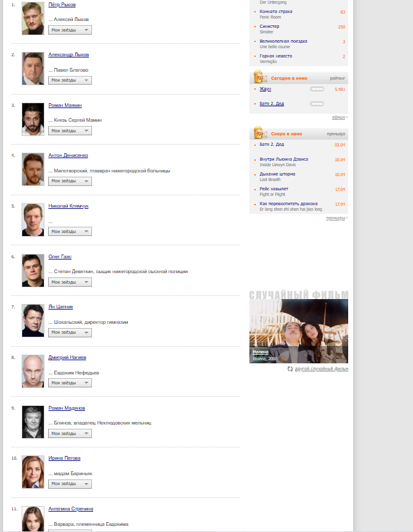Open 'Батя 2. Дед' in coming soon list
Screen dimensions: 413x532
pyautogui.click(x=272, y=145)
